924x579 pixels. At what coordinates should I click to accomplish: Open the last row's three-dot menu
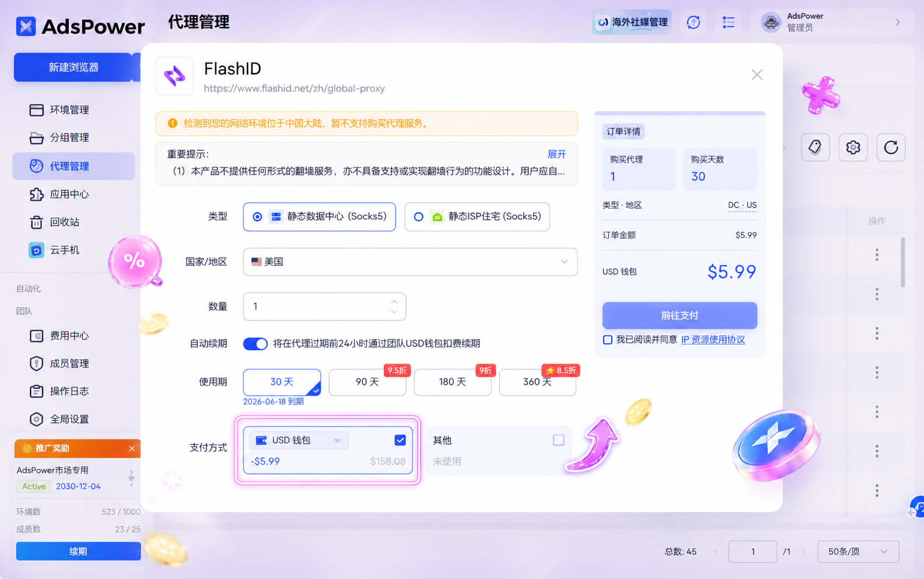[877, 491]
